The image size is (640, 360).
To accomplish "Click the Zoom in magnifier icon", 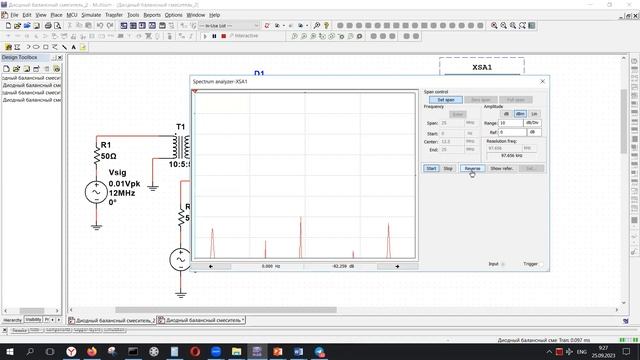I will [x=494, y=26].
